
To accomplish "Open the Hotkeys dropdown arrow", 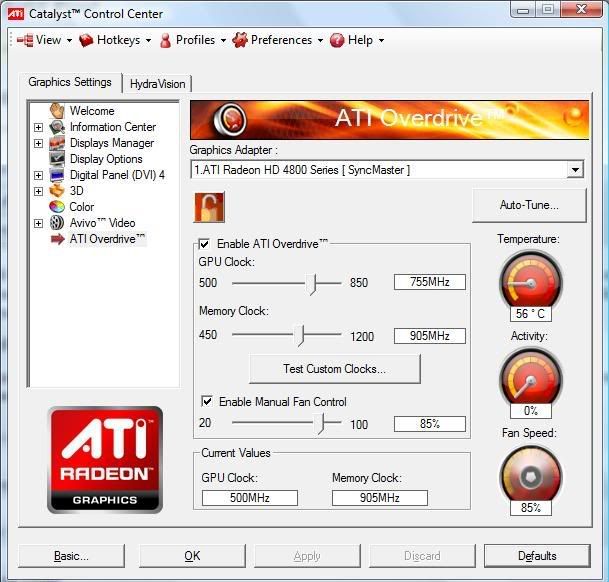I will point(148,40).
